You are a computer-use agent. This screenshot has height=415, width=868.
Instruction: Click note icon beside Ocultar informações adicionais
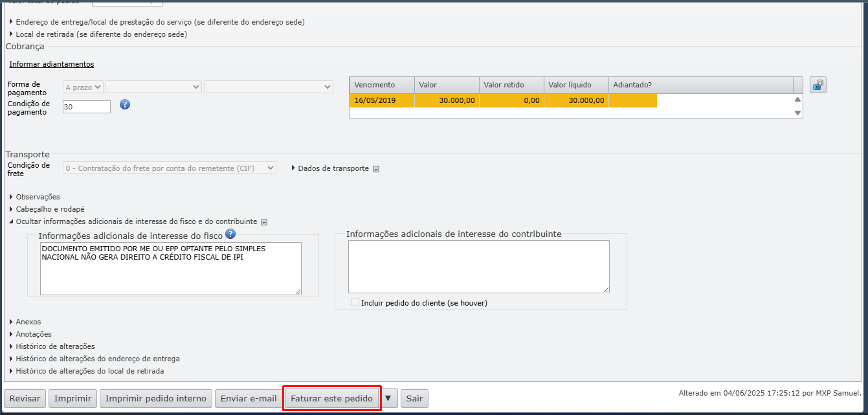[264, 222]
